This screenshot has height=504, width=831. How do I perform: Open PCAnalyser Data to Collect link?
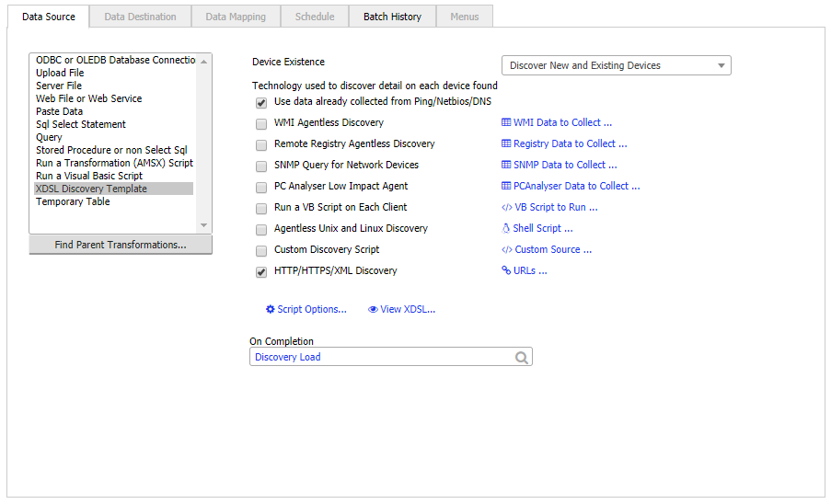[577, 187]
